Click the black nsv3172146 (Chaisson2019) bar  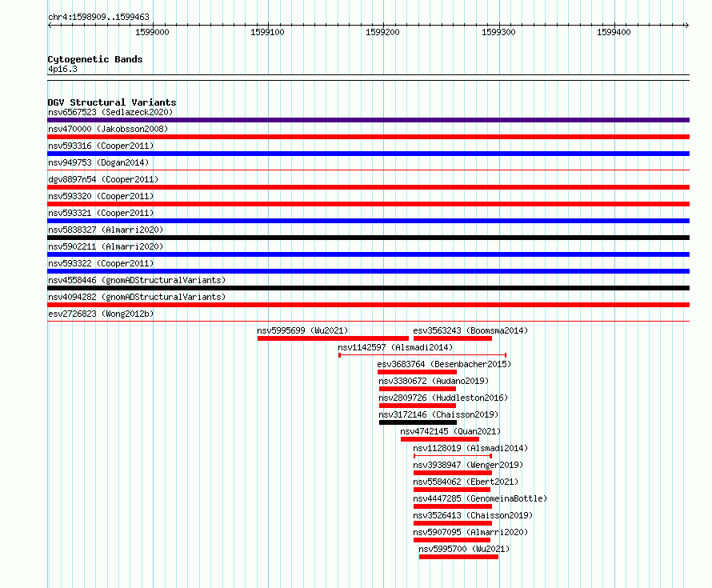(418, 422)
